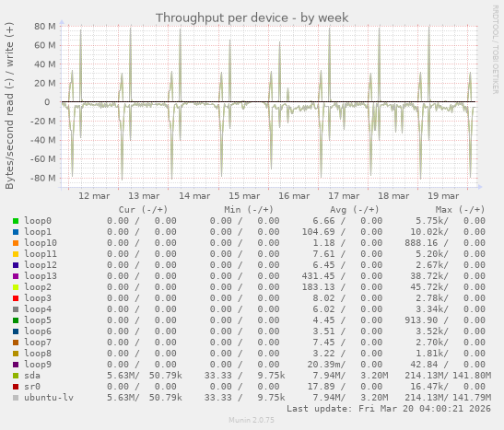Screen dimensions: 504x430
Task: Click the Cur (-/+) column header
Action: tap(143, 210)
